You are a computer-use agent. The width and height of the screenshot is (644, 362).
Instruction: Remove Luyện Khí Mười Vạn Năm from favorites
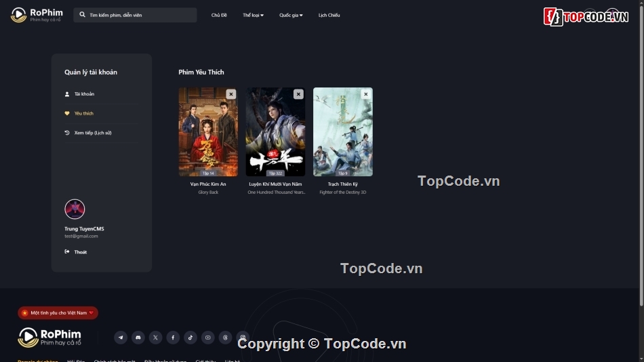click(x=298, y=94)
